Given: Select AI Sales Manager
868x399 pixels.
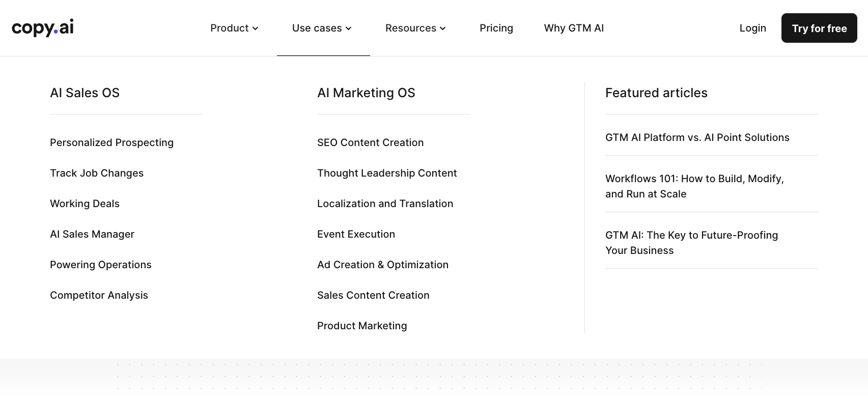Looking at the screenshot, I should pyautogui.click(x=92, y=234).
